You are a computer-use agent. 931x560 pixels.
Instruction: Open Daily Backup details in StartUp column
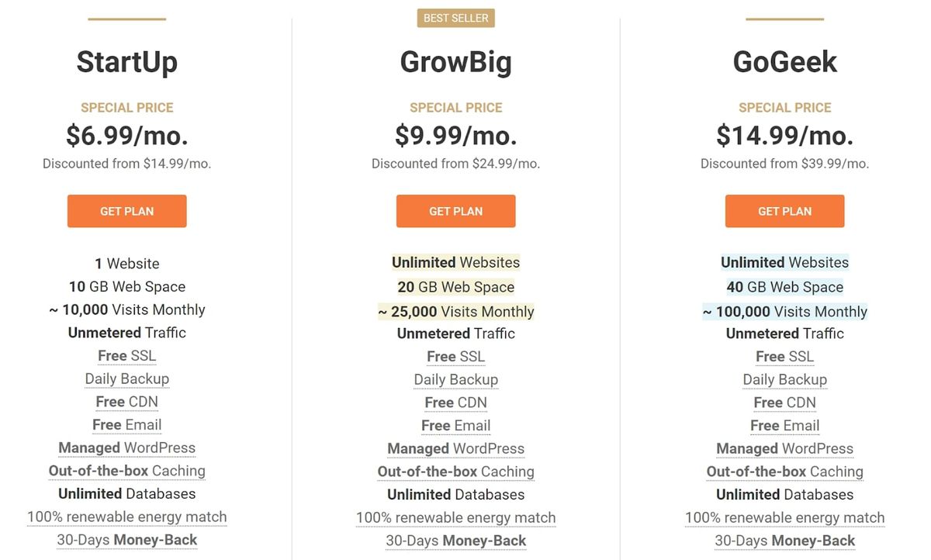(126, 379)
